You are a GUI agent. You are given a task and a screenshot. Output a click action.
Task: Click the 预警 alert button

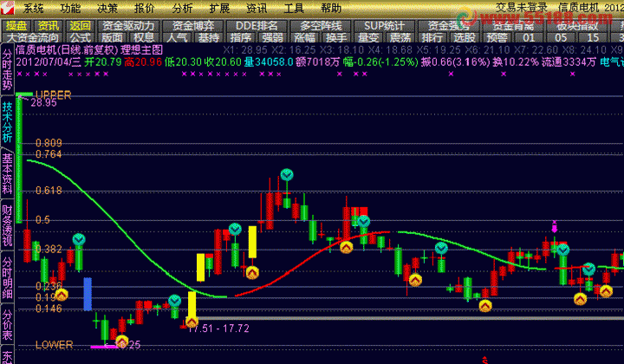coord(497,38)
